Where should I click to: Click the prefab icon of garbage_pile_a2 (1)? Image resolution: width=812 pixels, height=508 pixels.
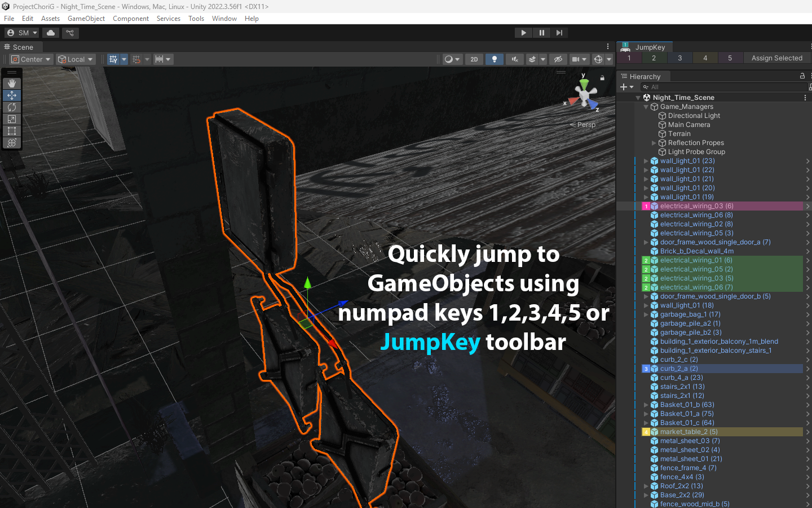[655, 323]
